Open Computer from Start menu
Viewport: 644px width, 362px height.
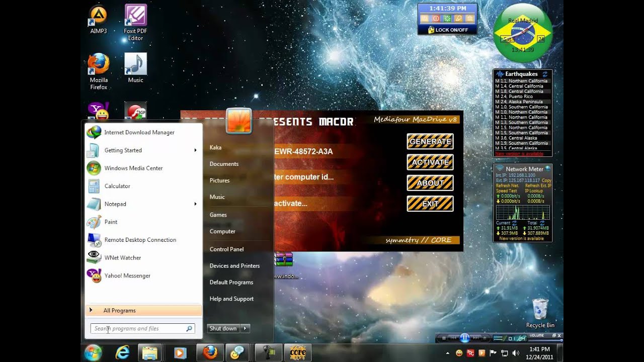[x=222, y=231]
